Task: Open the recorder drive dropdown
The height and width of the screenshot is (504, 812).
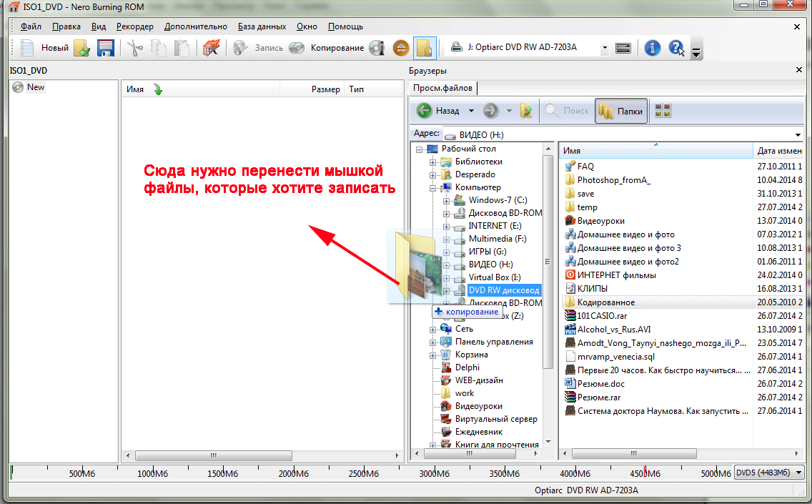Action: coord(604,48)
